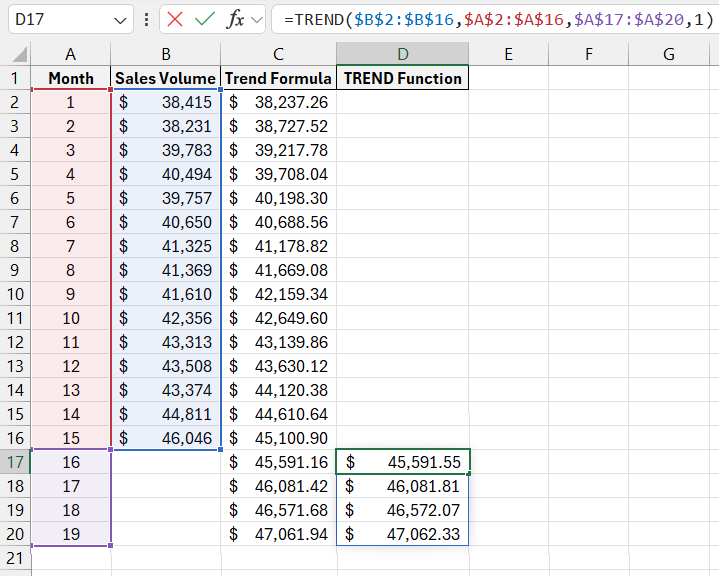Click the TREND Function header cell

[x=403, y=78]
